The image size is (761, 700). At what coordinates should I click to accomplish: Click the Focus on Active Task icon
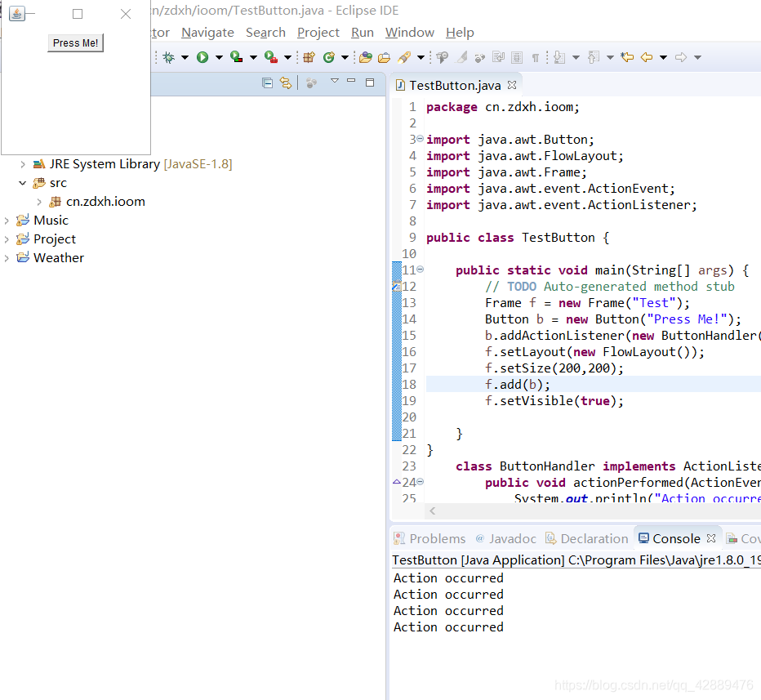(x=311, y=83)
